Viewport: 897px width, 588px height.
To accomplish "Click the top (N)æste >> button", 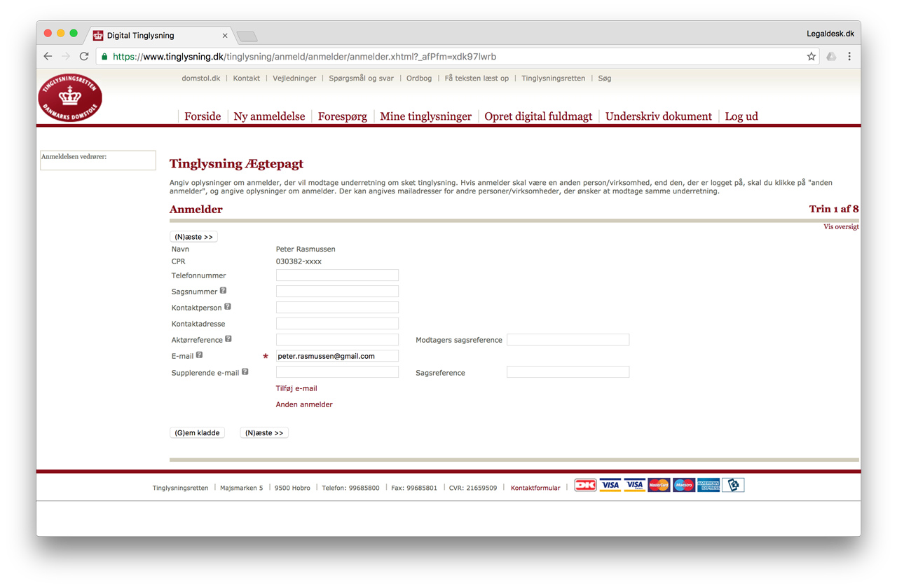I will point(193,237).
